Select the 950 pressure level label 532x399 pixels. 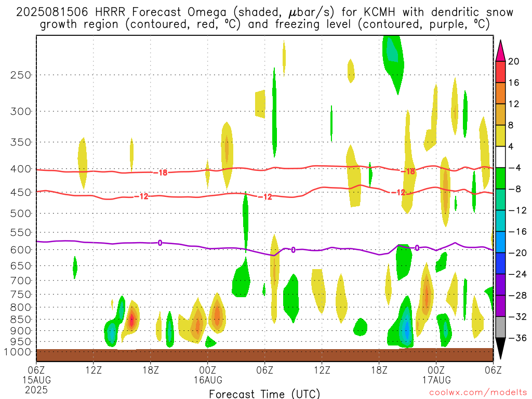pos(21,342)
